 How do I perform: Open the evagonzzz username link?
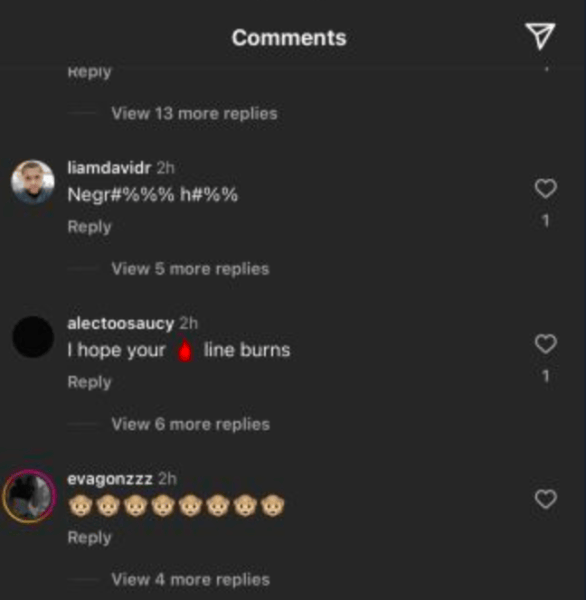click(110, 479)
